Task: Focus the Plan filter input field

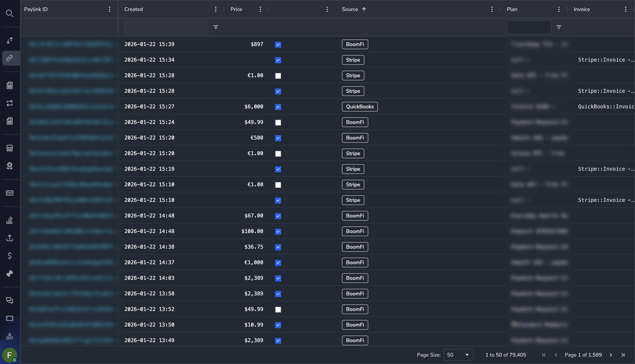Action: coord(529,27)
